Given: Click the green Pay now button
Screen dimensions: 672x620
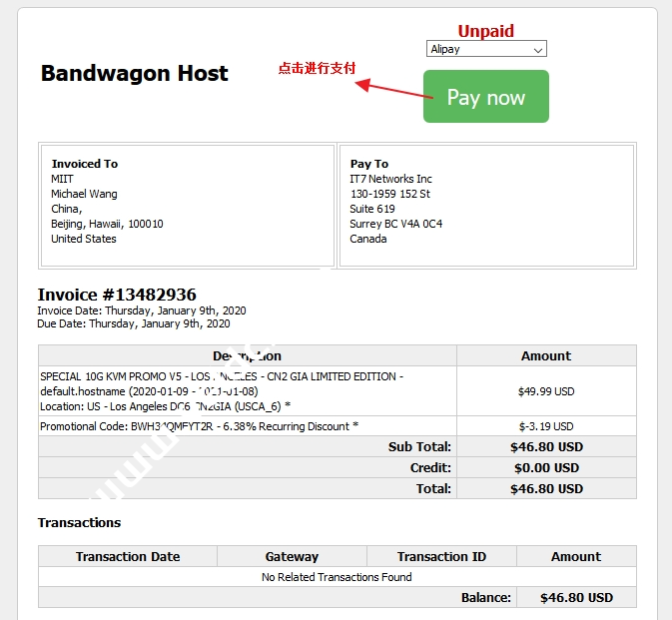Looking at the screenshot, I should coord(486,97).
